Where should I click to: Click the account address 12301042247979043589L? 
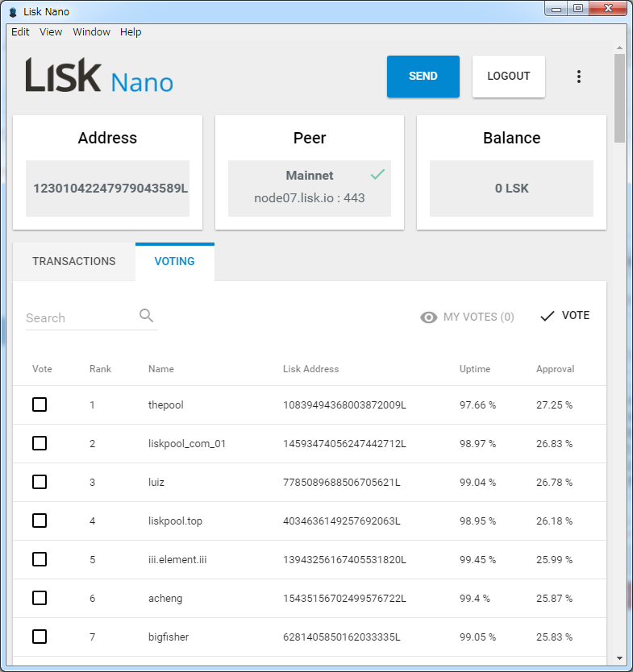click(x=110, y=189)
